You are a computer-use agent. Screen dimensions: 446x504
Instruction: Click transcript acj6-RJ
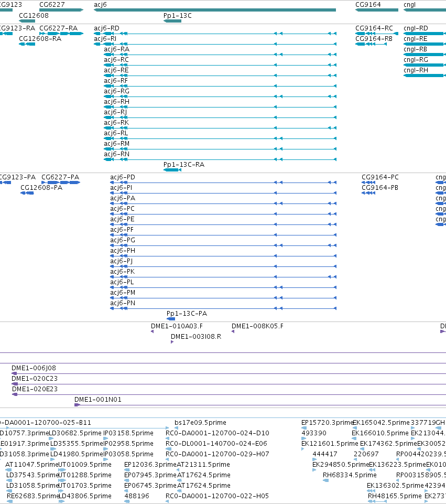(x=115, y=112)
